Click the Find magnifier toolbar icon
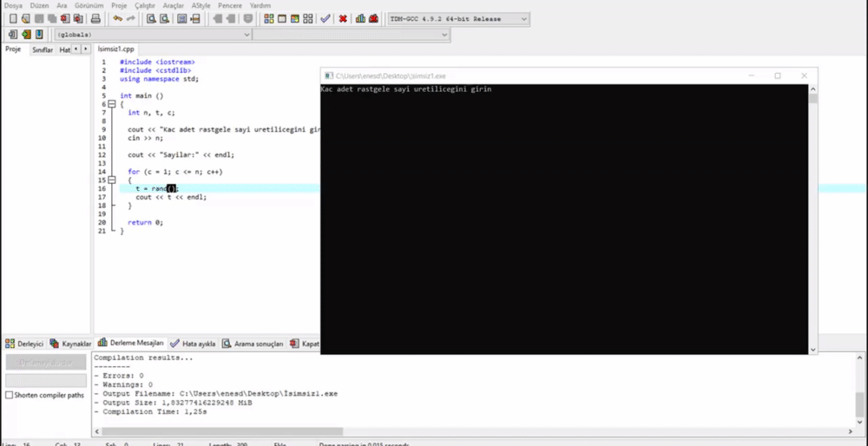The height and width of the screenshot is (446, 868). tap(151, 19)
